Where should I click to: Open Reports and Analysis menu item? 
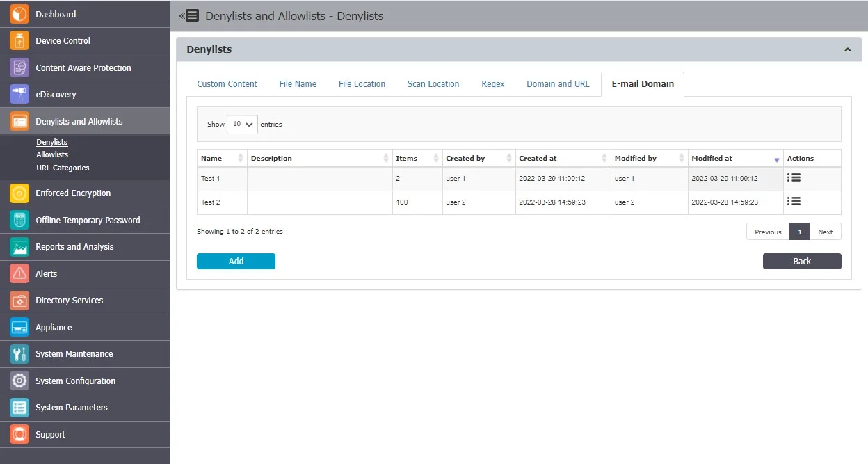[x=85, y=246]
